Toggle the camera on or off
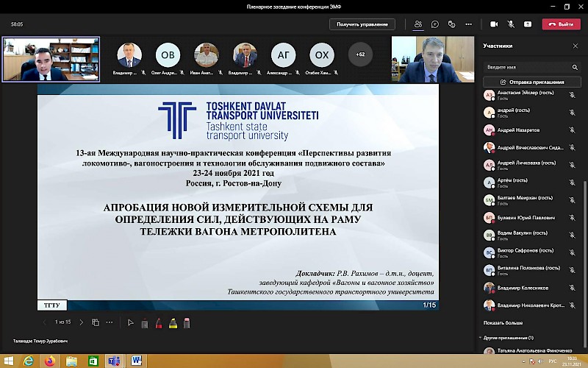588x368 pixels. [494, 24]
